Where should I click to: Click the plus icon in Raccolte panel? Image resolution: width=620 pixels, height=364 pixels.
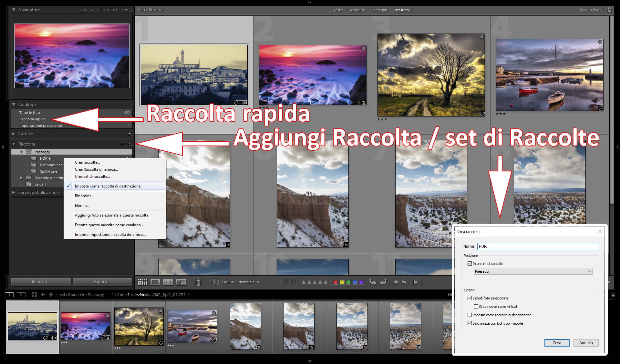[x=129, y=144]
